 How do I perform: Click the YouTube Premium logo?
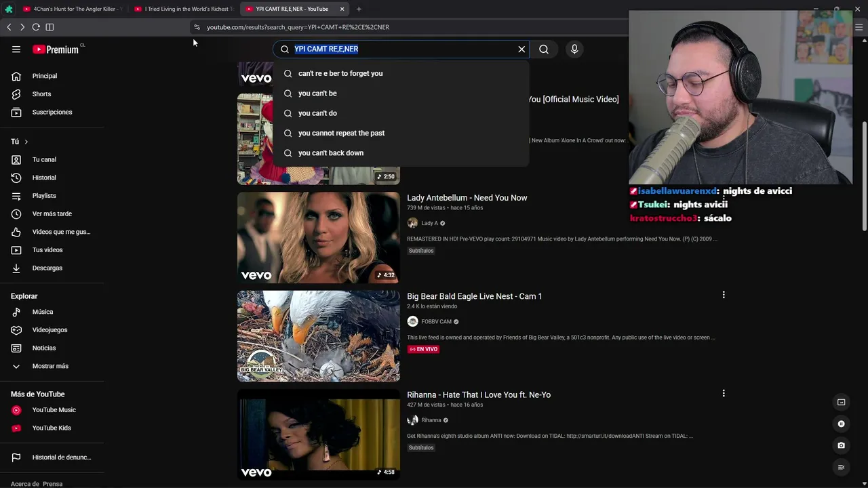click(56, 49)
